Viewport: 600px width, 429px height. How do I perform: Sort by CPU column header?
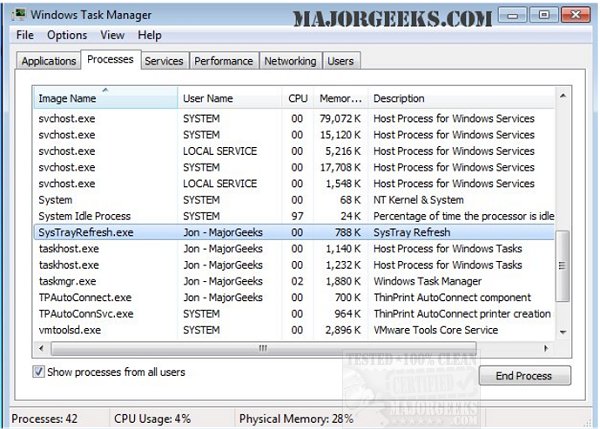pyautogui.click(x=298, y=98)
